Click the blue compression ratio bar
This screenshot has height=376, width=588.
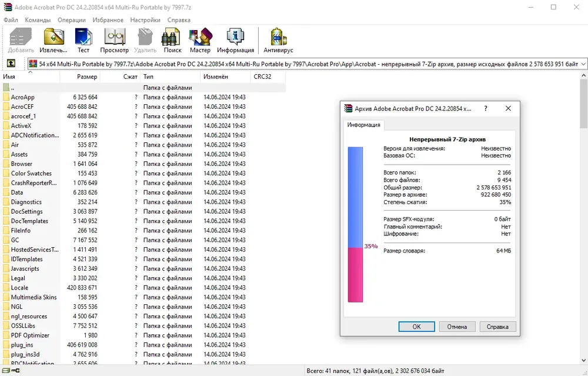coord(355,197)
